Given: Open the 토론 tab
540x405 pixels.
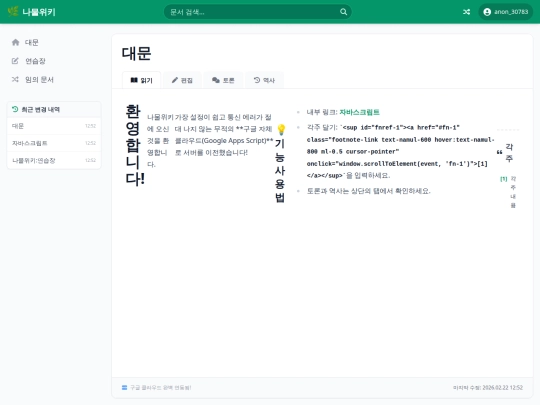Looking at the screenshot, I should [223, 80].
